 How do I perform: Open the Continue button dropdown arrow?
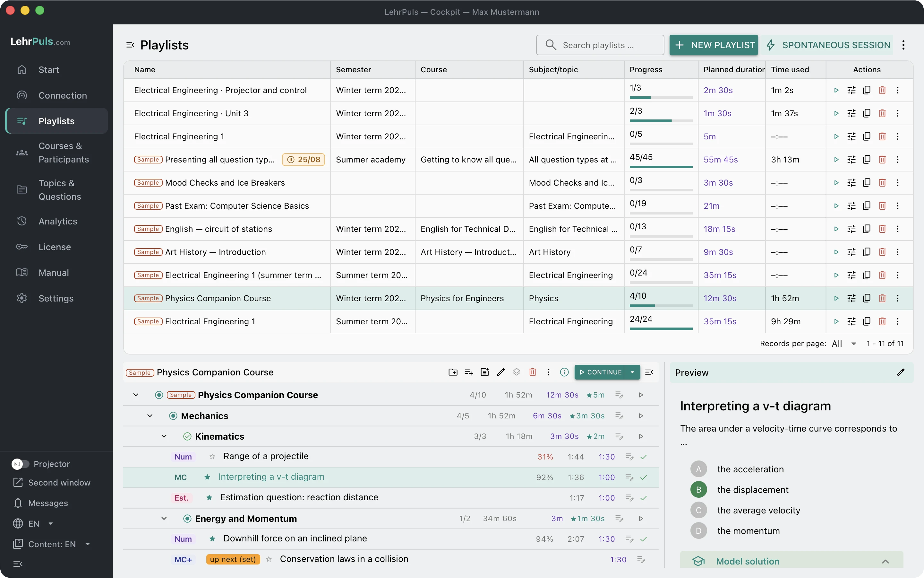(632, 372)
